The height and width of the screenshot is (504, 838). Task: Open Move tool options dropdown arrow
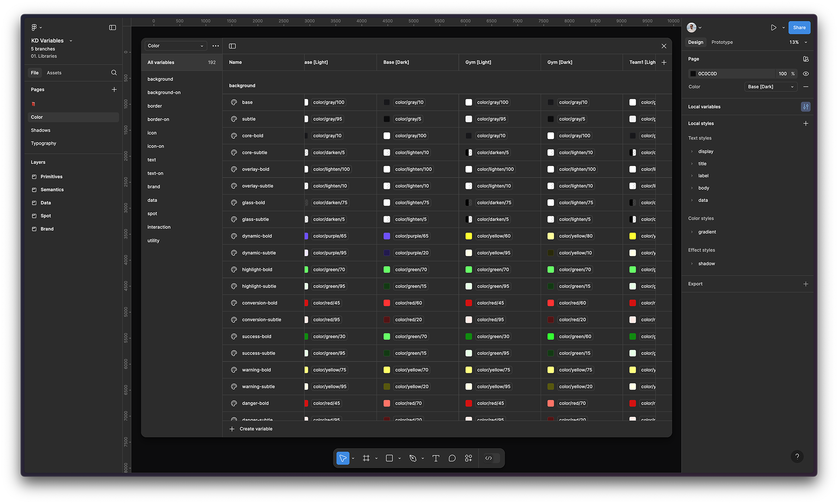tap(353, 458)
